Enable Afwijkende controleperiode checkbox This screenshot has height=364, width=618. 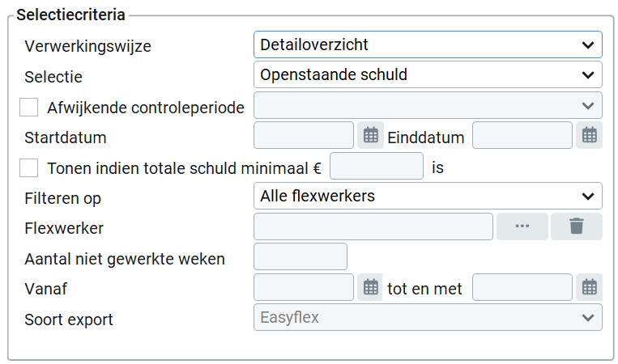click(29, 107)
